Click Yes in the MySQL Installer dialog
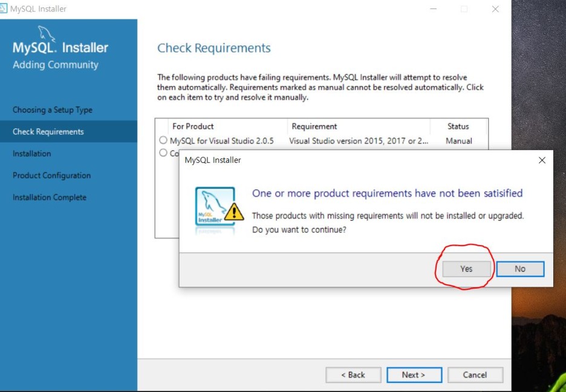 [x=466, y=269]
